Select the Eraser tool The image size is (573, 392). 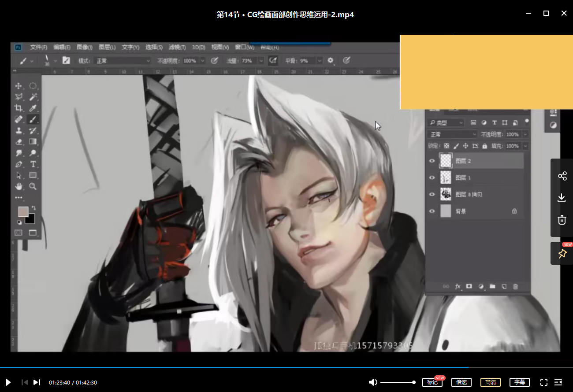(19, 142)
